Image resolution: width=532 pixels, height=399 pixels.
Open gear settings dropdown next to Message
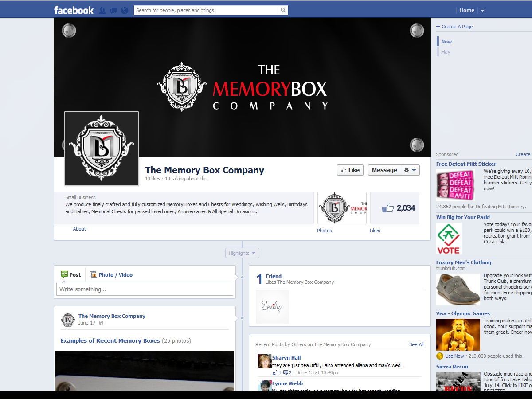(410, 170)
